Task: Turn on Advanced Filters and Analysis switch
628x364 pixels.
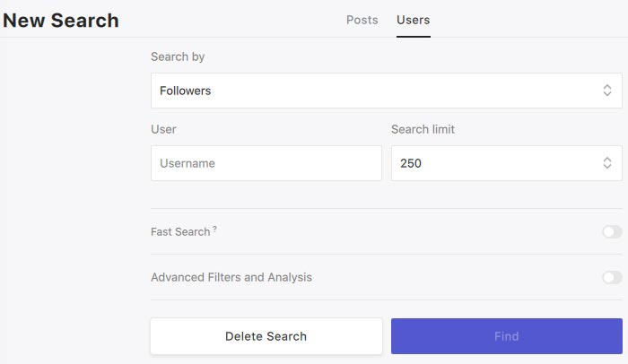Action: [x=612, y=278]
